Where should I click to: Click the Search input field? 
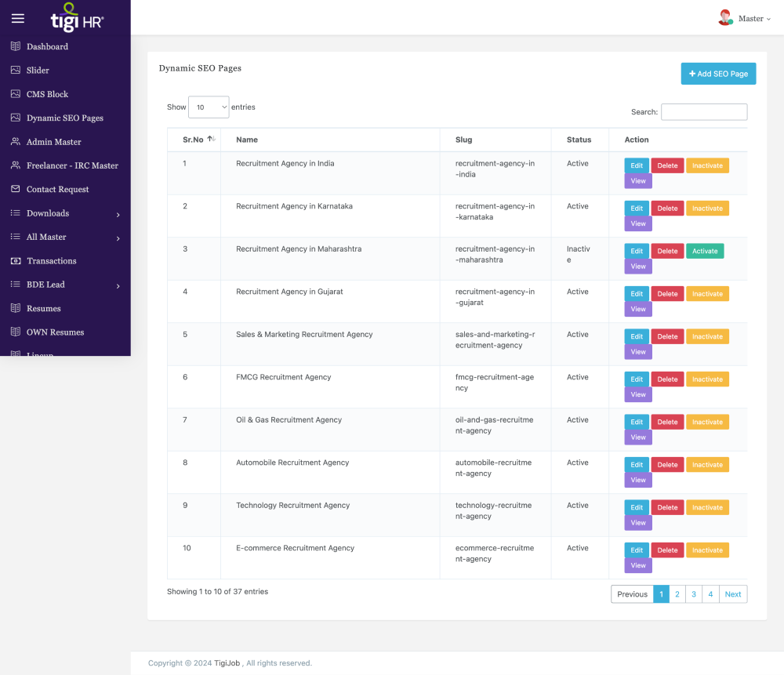703,112
